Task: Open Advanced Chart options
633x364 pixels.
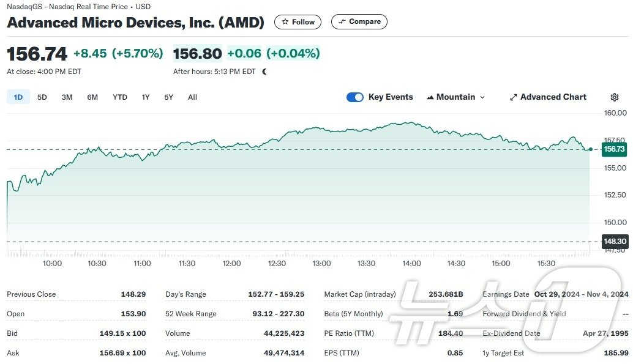Action: [x=552, y=97]
